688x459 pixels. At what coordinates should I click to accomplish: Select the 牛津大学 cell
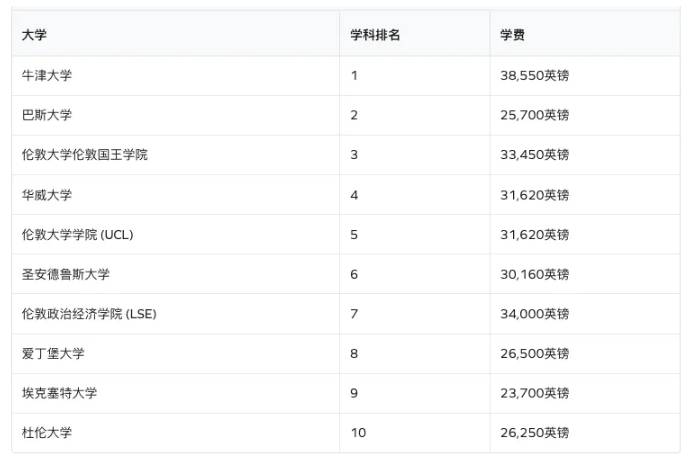47,75
